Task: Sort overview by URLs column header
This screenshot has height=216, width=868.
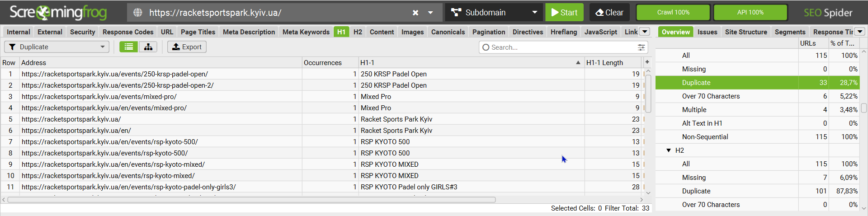Action: click(x=813, y=43)
